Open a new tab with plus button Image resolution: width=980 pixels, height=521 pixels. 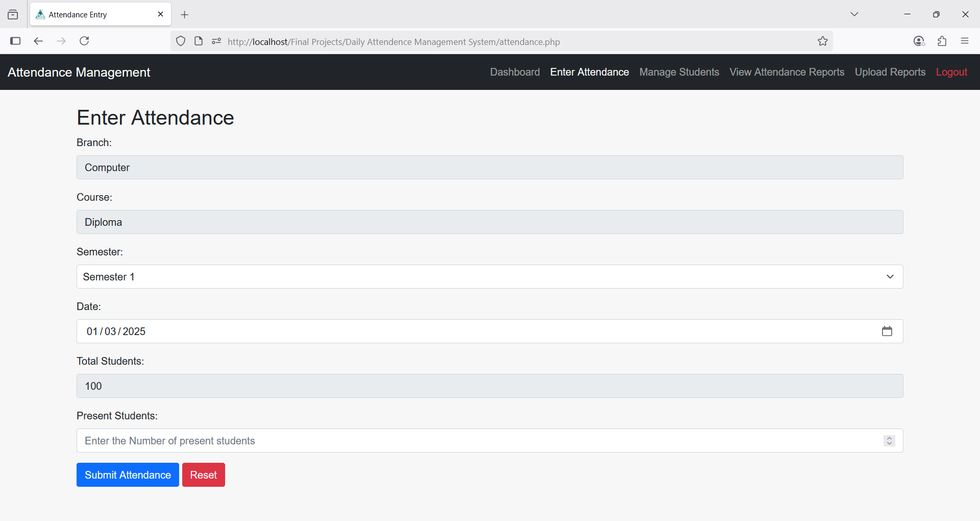tap(185, 15)
